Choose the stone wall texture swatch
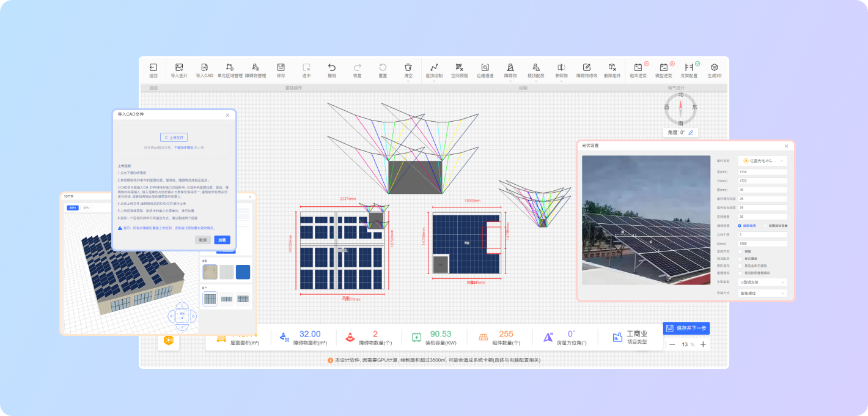 210,272
